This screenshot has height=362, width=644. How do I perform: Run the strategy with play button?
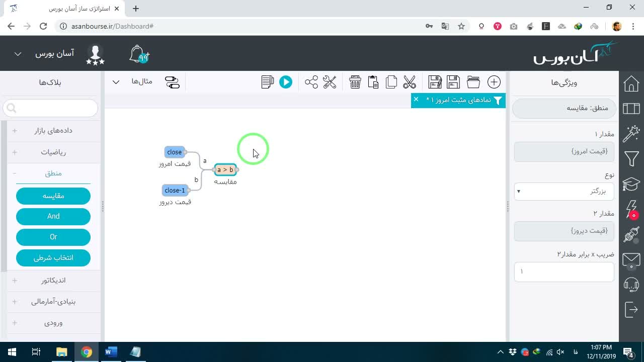[x=286, y=82]
